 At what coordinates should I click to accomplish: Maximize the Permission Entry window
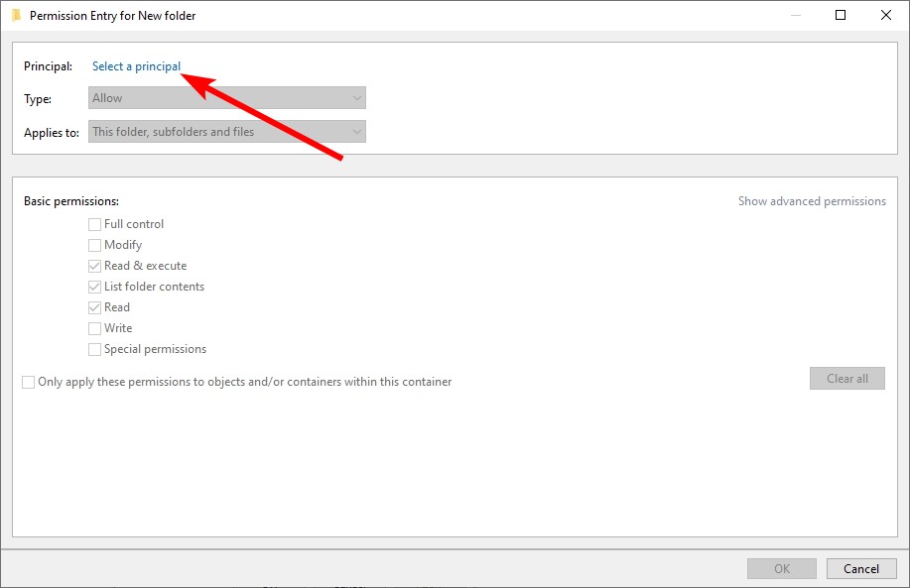point(841,15)
